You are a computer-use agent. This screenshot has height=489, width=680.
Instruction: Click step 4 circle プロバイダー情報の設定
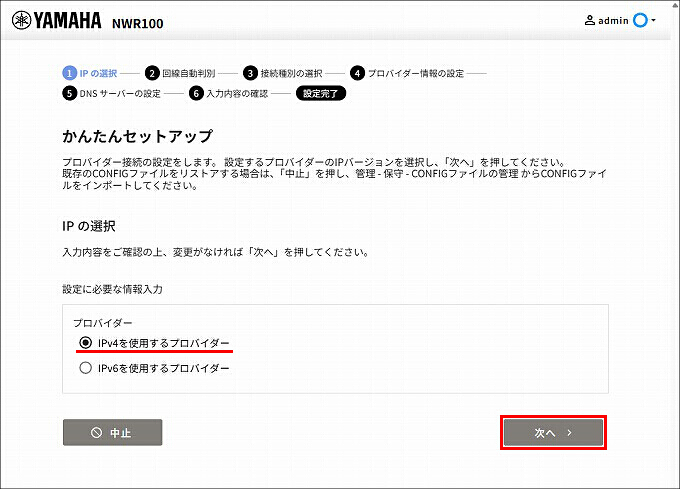pos(357,73)
